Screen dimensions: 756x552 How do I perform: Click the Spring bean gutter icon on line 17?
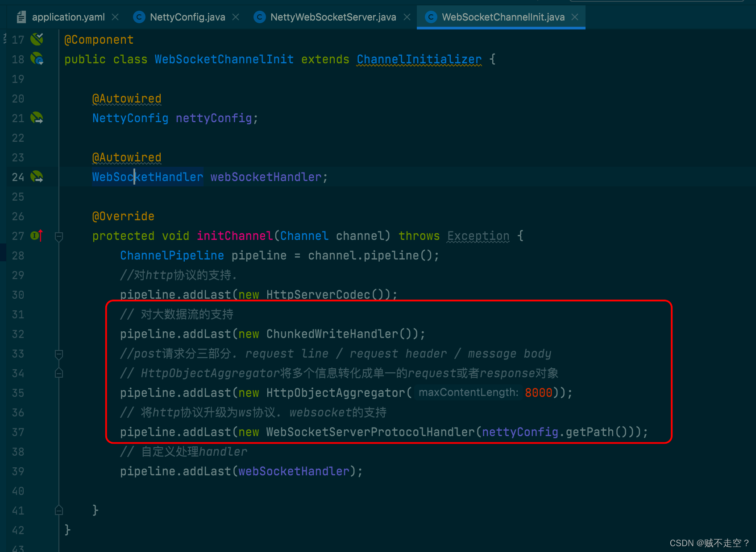pyautogui.click(x=37, y=39)
